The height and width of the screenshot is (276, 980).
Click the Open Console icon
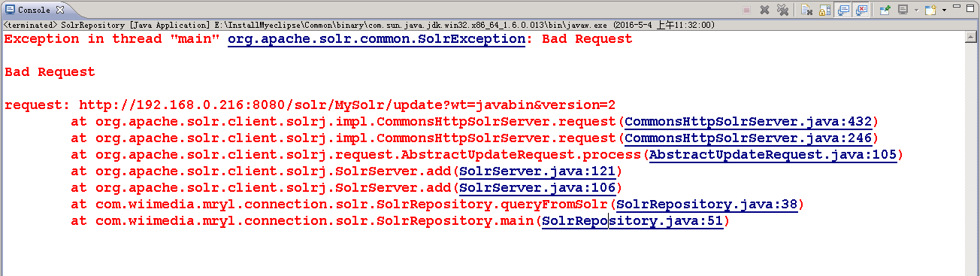tap(930, 10)
